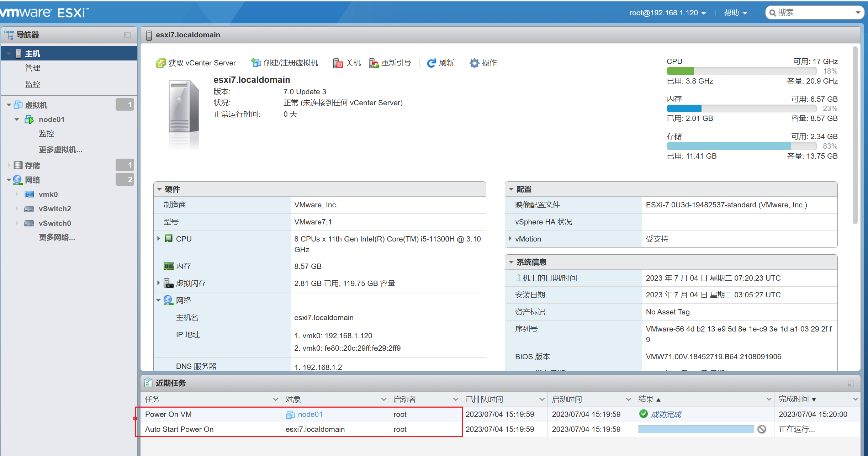868x456 pixels.
Task: Click the vSwitch2 icon
Action: coord(29,209)
